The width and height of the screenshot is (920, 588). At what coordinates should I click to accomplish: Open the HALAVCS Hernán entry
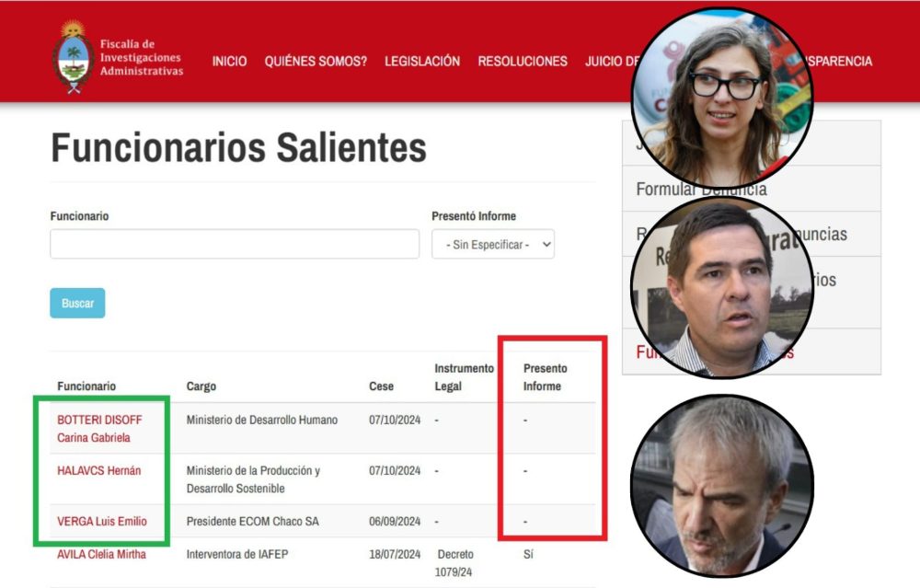coord(98,471)
